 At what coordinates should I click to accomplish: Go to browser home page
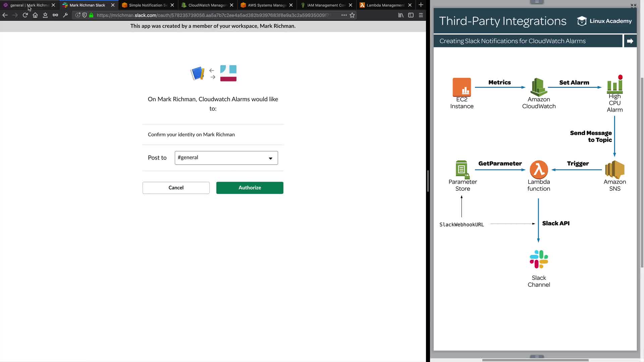[35, 15]
